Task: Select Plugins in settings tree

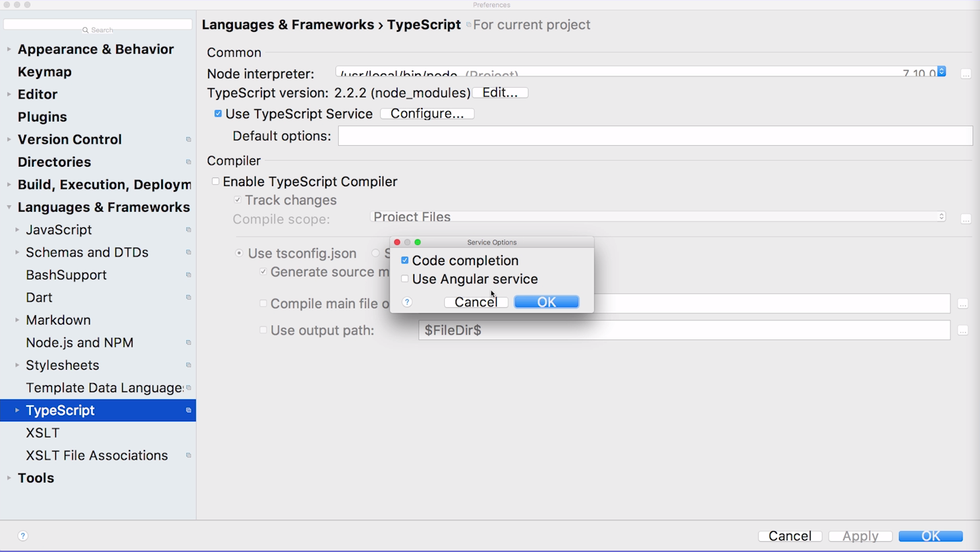Action: pyautogui.click(x=43, y=117)
